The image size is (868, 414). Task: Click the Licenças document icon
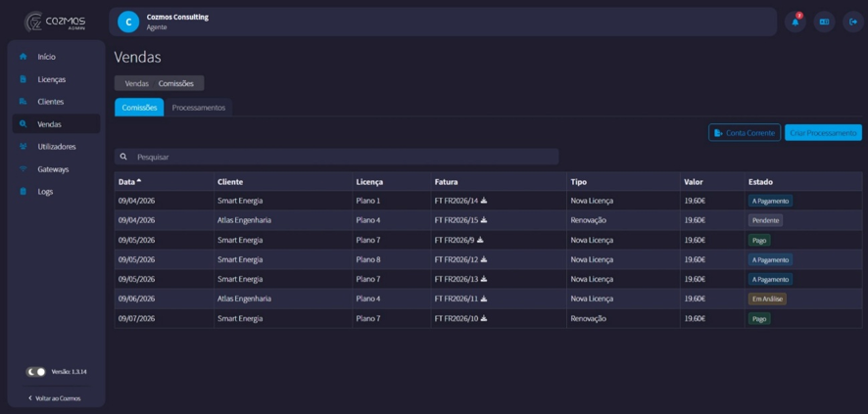pos(24,79)
